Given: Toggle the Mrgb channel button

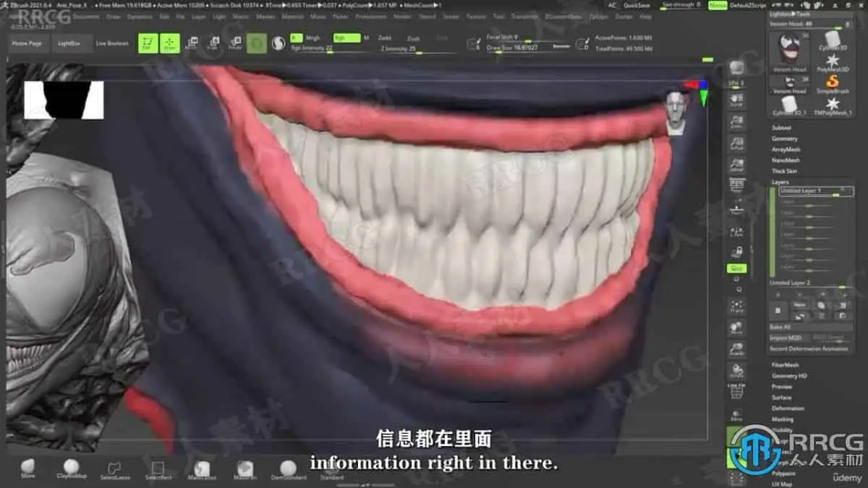Looking at the screenshot, I should pos(312,38).
